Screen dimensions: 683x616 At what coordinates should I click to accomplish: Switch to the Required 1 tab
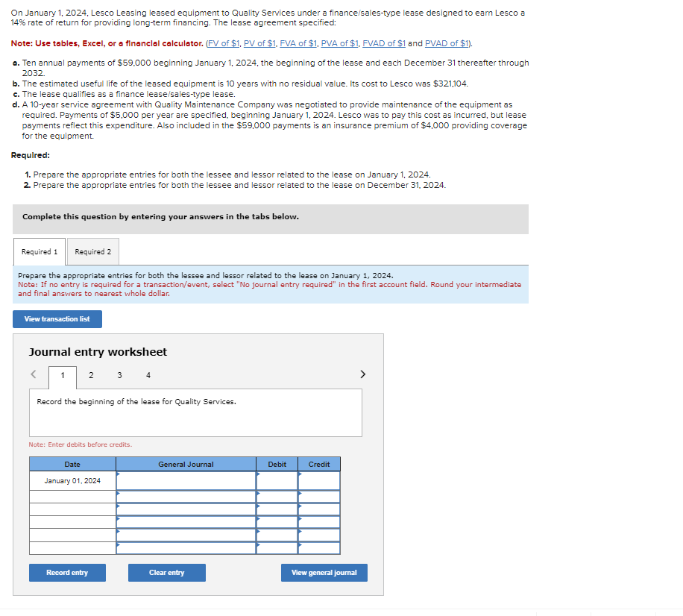click(x=40, y=252)
